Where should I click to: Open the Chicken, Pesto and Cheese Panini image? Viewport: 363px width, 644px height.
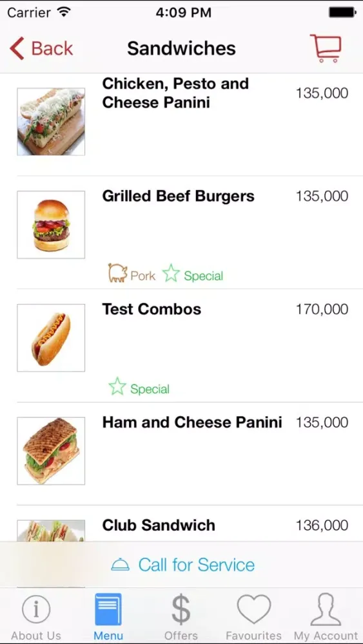tap(51, 122)
